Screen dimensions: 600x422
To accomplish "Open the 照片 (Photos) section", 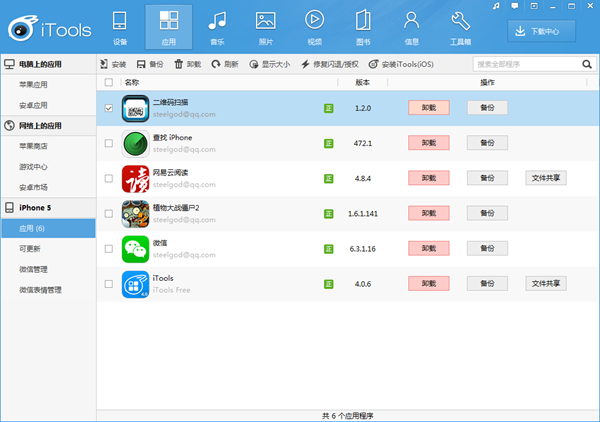I will point(265,28).
